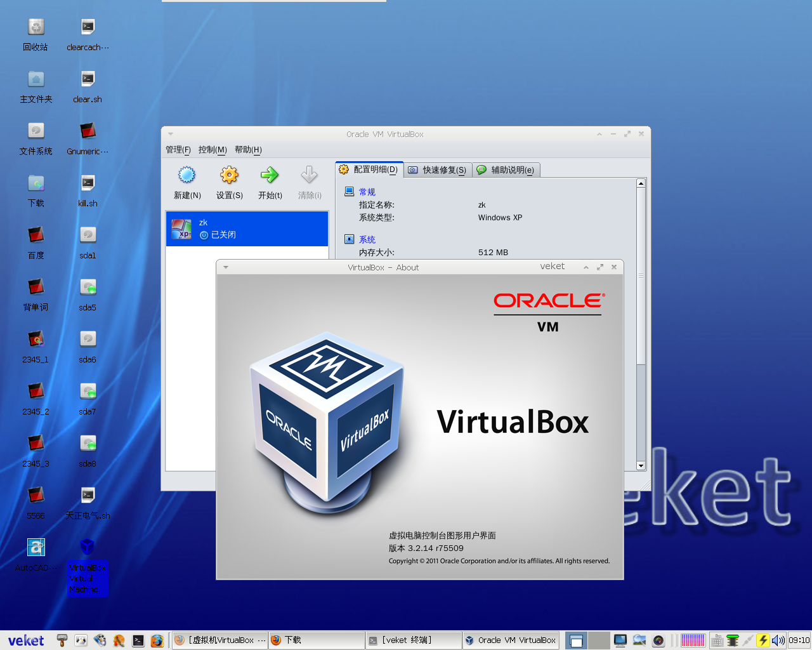Close the VirtualBox About dialog
Image resolution: width=812 pixels, height=650 pixels.
click(614, 267)
